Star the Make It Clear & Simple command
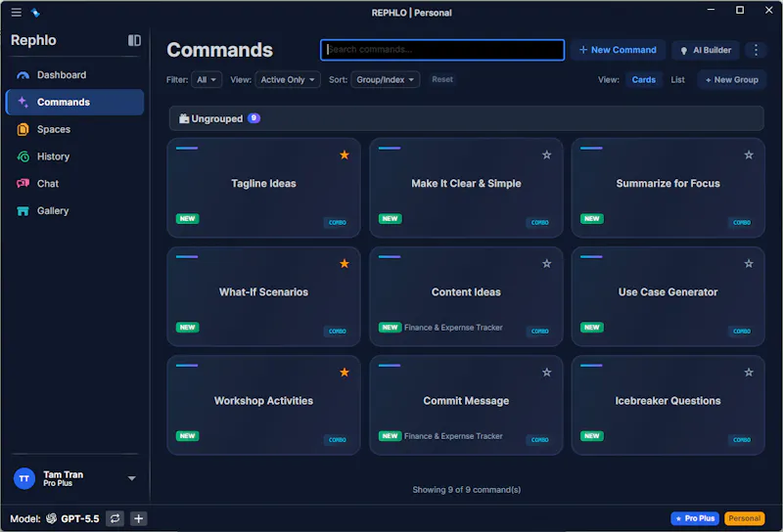 tap(547, 155)
